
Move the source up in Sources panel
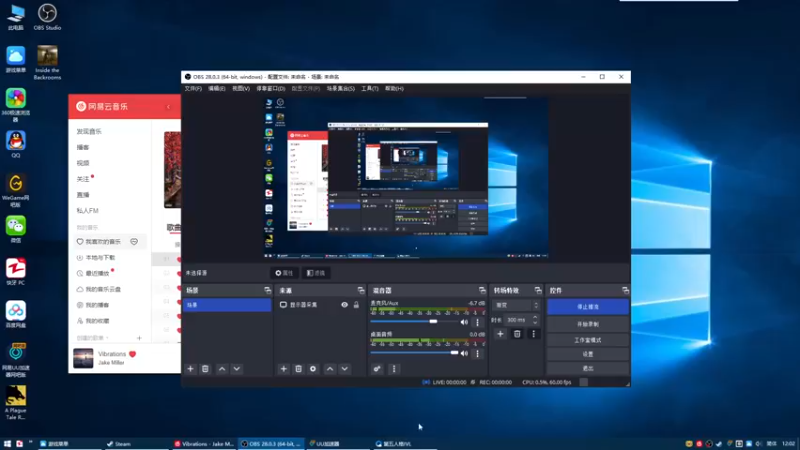[330, 369]
